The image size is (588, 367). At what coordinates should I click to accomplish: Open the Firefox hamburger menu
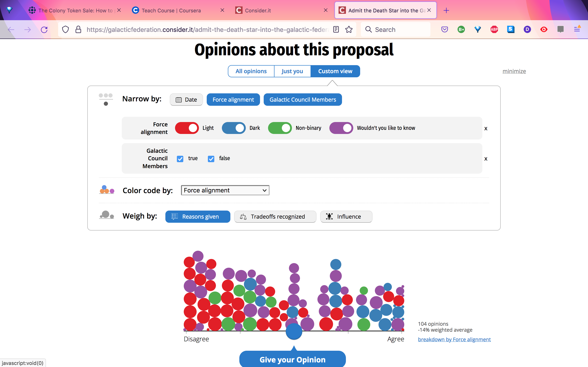tap(577, 30)
